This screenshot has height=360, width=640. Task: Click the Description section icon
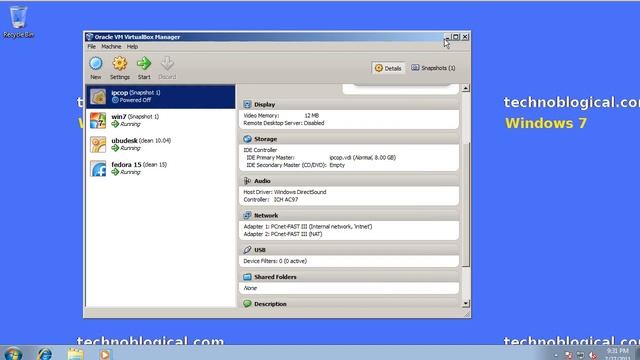pos(247,304)
